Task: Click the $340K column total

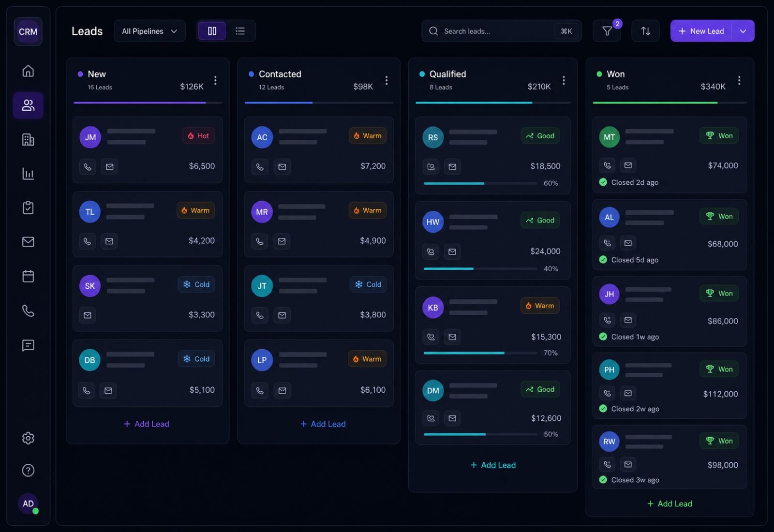Action: [713, 87]
